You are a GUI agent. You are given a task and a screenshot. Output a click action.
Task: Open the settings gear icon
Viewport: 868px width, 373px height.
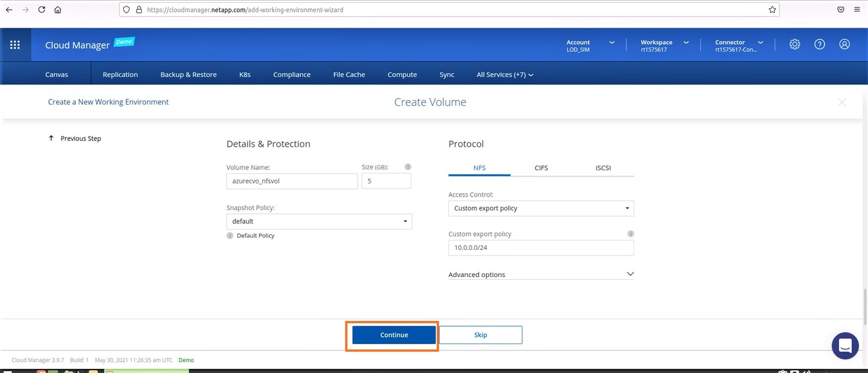coord(795,45)
